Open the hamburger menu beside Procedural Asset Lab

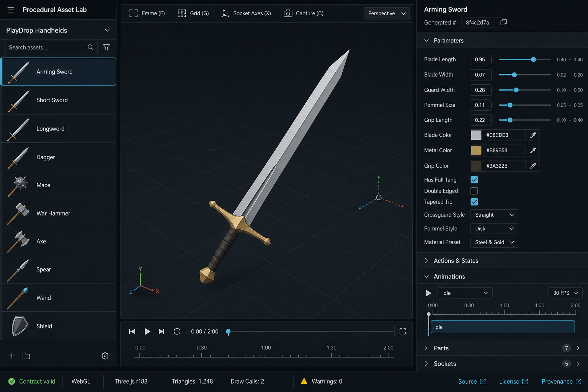(x=11, y=10)
